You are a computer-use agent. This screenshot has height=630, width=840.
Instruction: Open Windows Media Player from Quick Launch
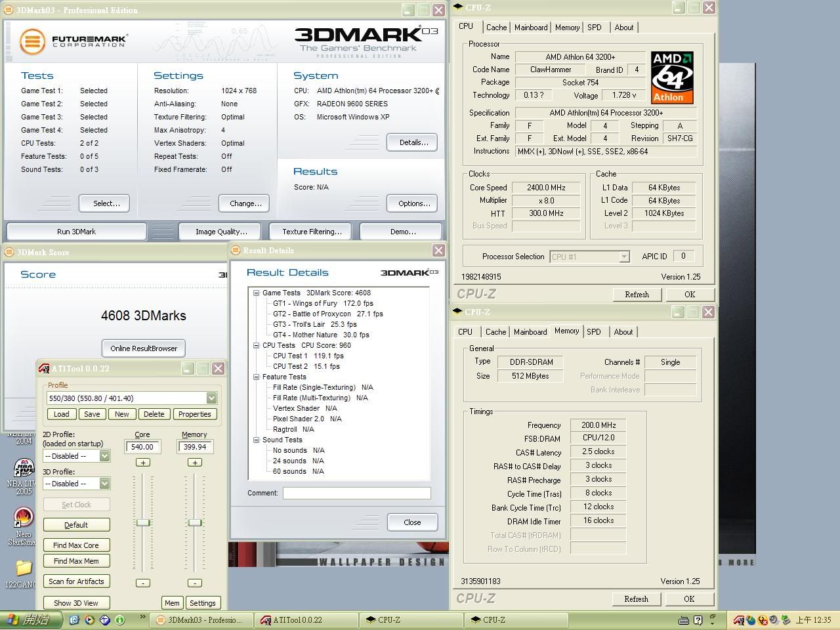89,619
